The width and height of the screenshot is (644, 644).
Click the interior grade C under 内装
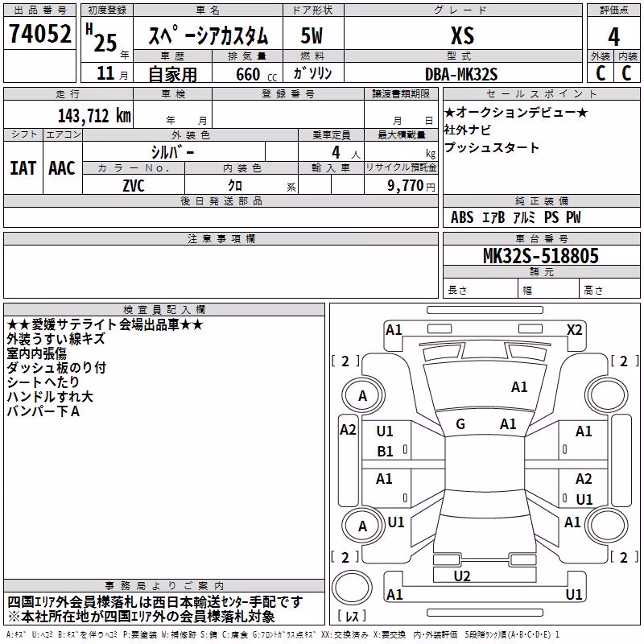click(x=627, y=73)
